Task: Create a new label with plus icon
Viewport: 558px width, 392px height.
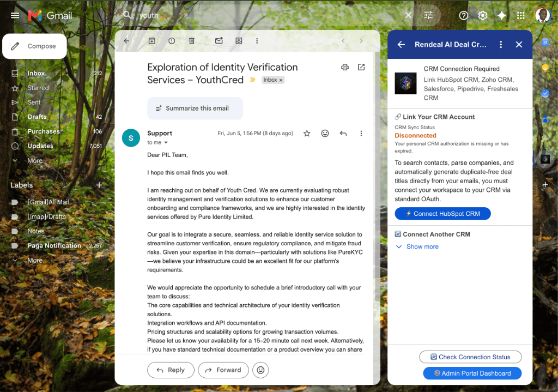Action: (99, 185)
